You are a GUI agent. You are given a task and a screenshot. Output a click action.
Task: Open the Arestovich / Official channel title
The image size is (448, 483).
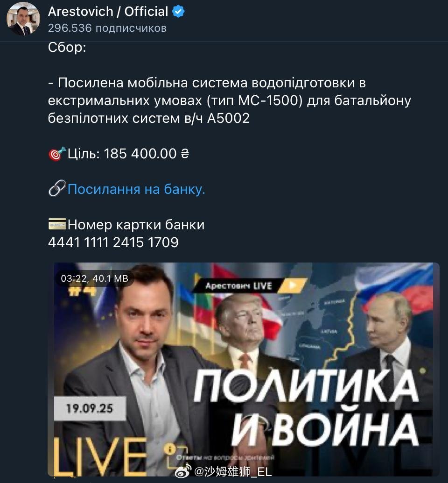pos(108,12)
